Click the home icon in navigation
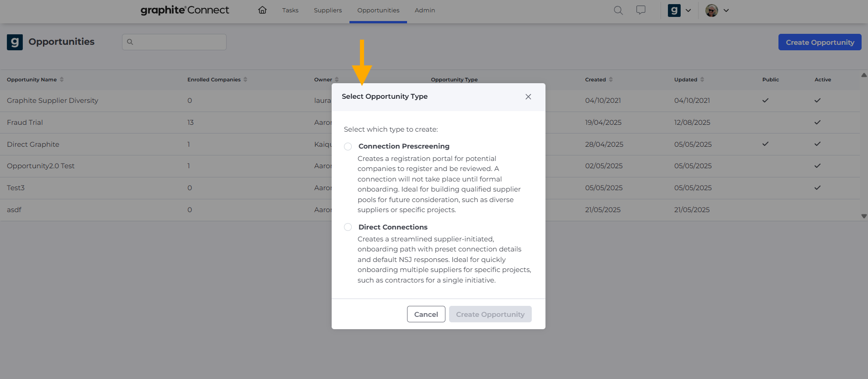The height and width of the screenshot is (379, 868). (x=262, y=10)
